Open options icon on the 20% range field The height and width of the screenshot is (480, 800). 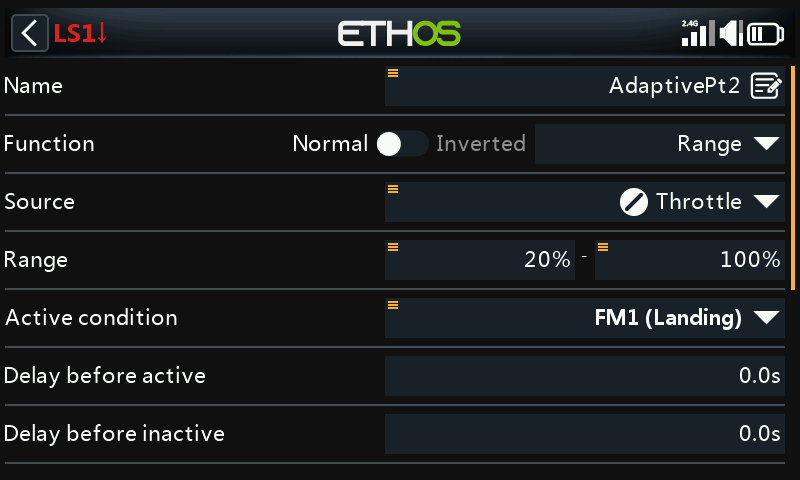pos(393,247)
